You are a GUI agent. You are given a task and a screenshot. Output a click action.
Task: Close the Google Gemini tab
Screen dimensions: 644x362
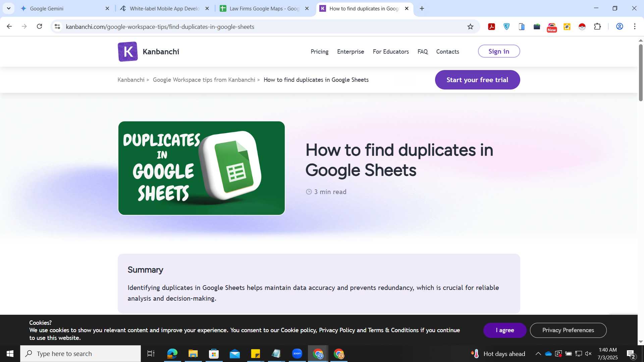pyautogui.click(x=107, y=8)
